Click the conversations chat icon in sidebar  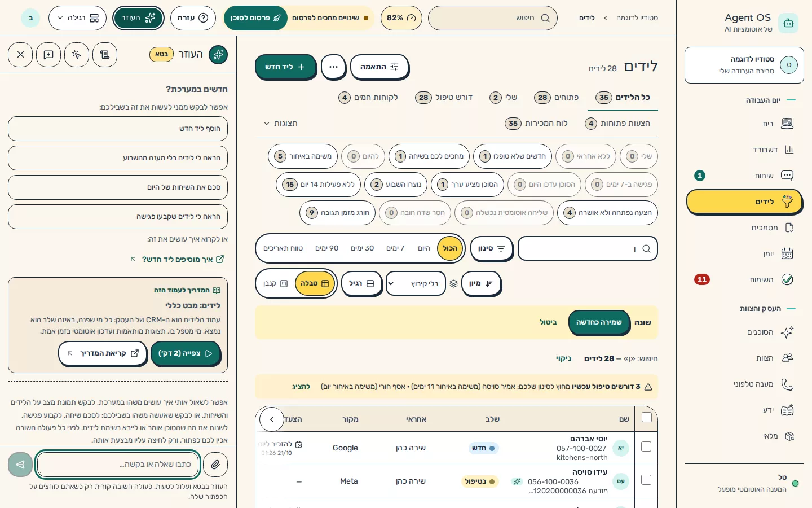787,176
